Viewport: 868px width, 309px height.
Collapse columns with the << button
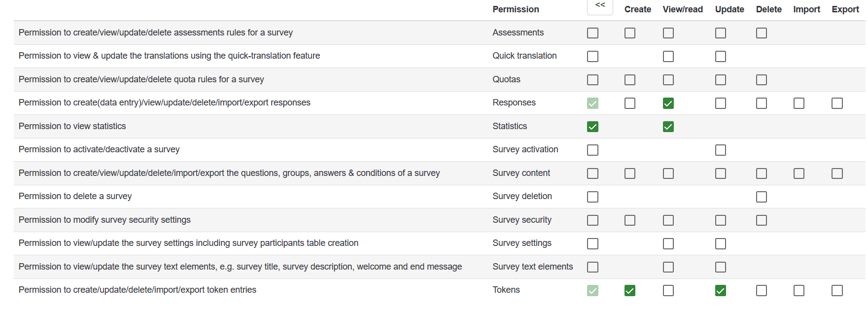click(x=600, y=6)
